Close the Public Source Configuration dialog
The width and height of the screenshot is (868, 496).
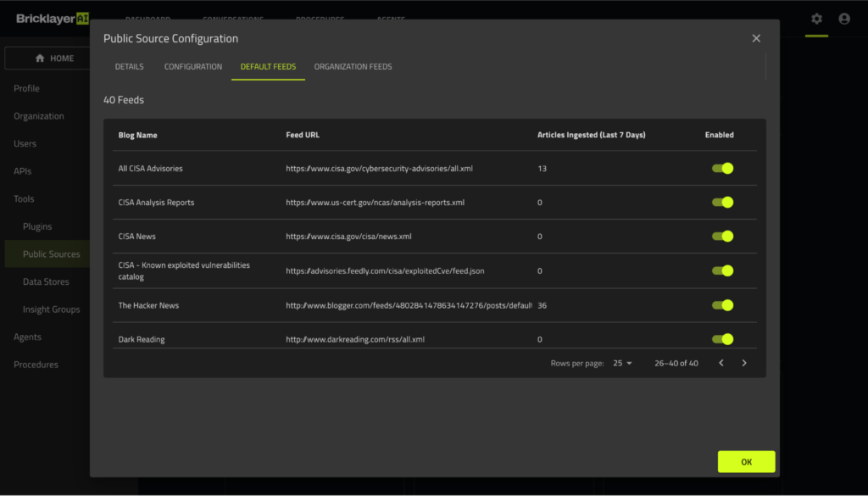pyautogui.click(x=756, y=38)
